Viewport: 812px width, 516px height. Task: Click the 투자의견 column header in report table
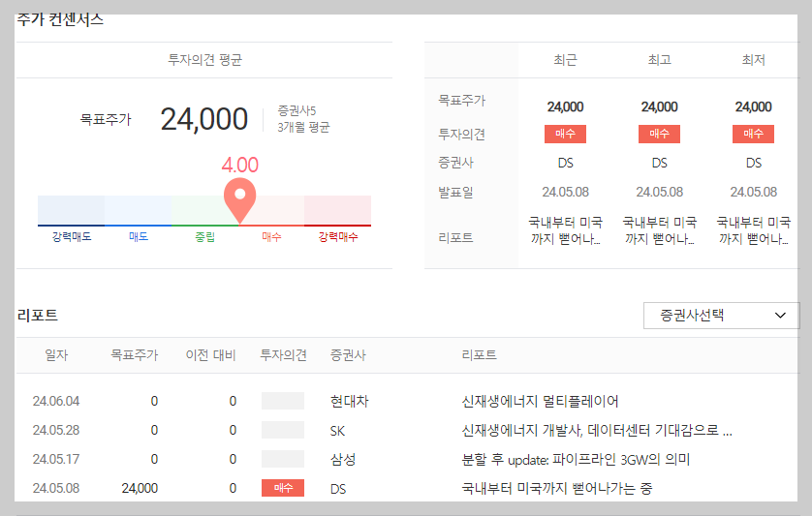coord(283,355)
